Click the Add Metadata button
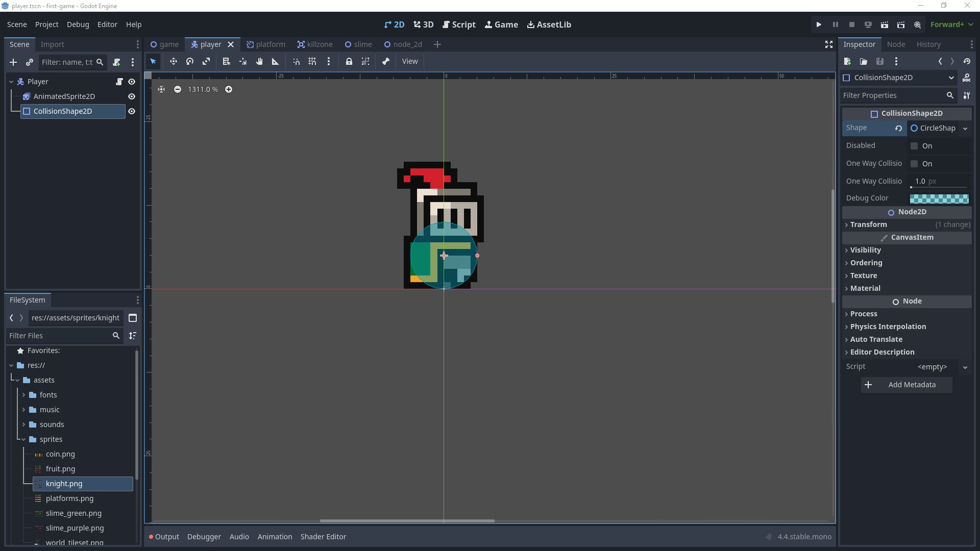Viewport: 980px width, 551px height. (x=906, y=385)
